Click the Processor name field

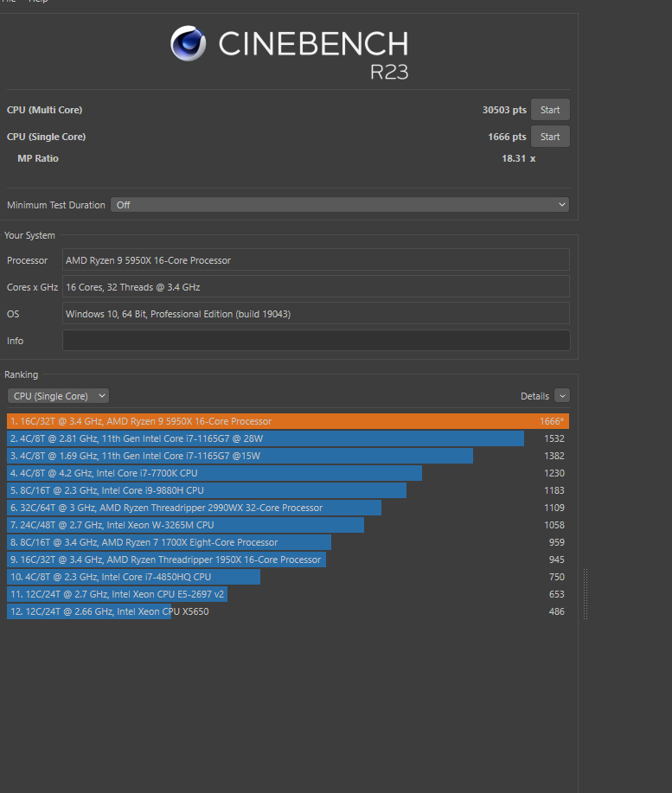(x=316, y=260)
